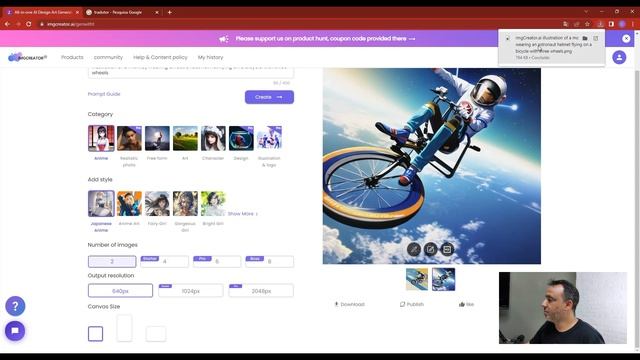Choose the Fairy Girl style
The width and height of the screenshot is (640, 360).
tap(157, 204)
